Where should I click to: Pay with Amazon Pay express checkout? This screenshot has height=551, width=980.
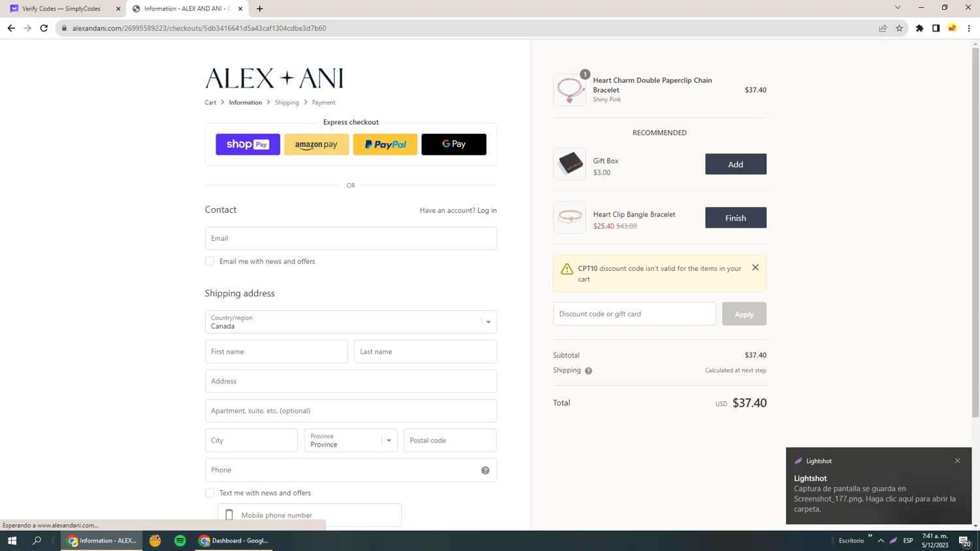[x=316, y=144]
